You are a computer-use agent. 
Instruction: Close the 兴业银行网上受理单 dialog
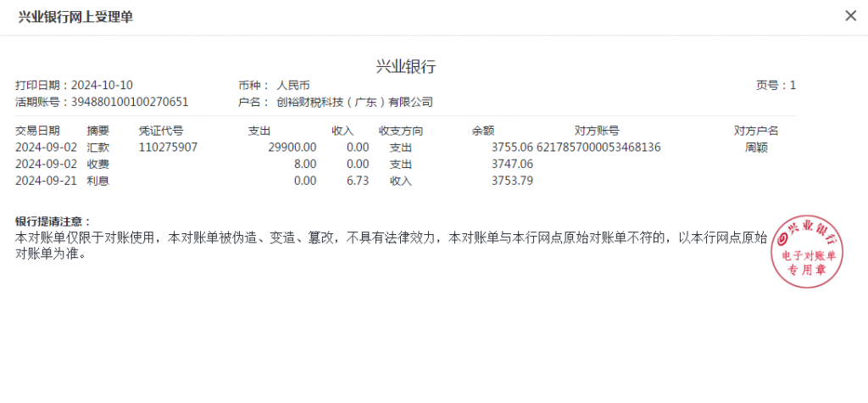pyautogui.click(x=850, y=16)
